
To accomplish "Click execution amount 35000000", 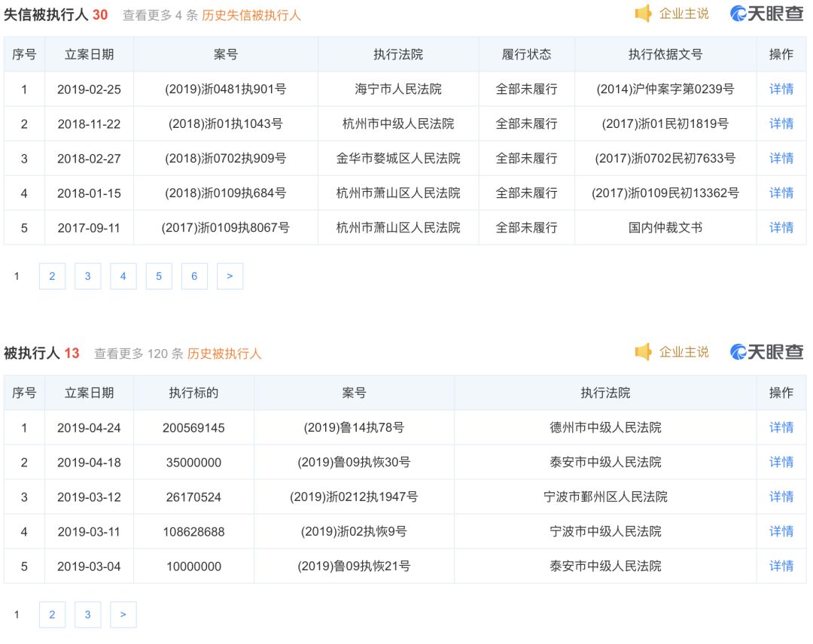I will (x=193, y=463).
